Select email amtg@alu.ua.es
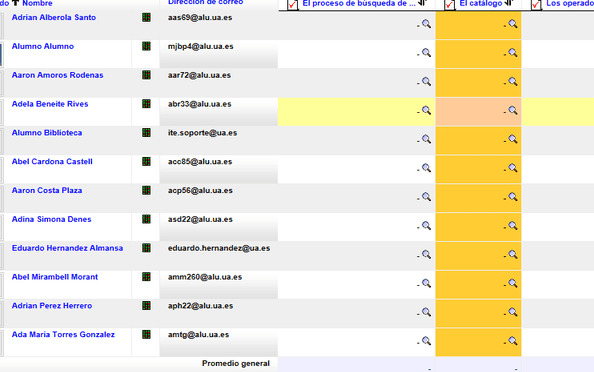The height and width of the screenshot is (372, 594). pos(199,334)
